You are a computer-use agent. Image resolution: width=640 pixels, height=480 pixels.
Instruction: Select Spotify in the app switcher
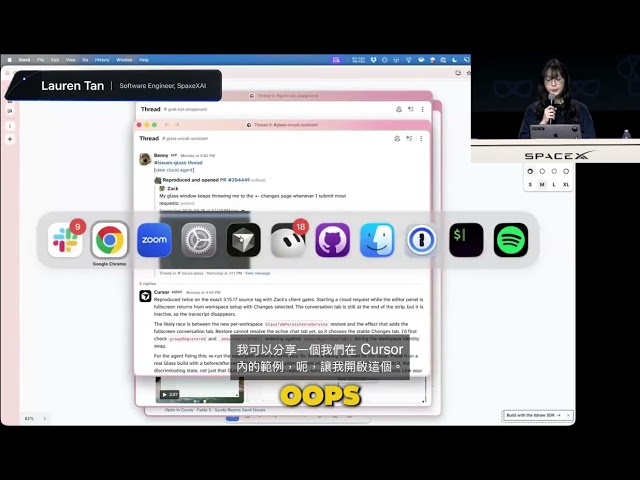tap(511, 240)
